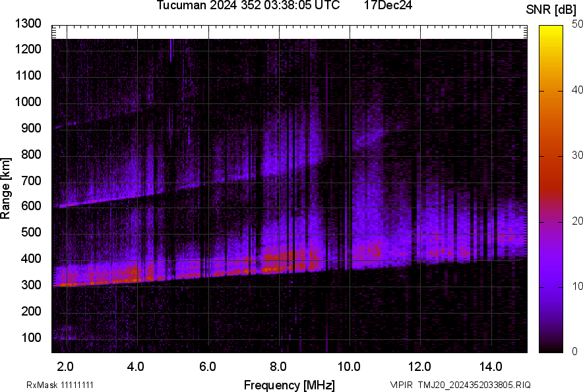Click the range tick label '100'
Viewport: 583px width, 392px height.
pos(31,337)
